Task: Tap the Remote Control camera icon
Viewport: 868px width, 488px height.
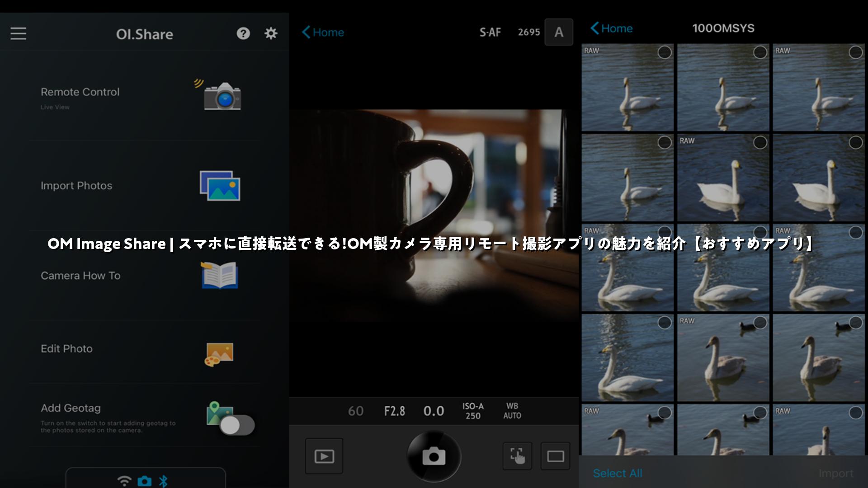Action: coord(222,96)
